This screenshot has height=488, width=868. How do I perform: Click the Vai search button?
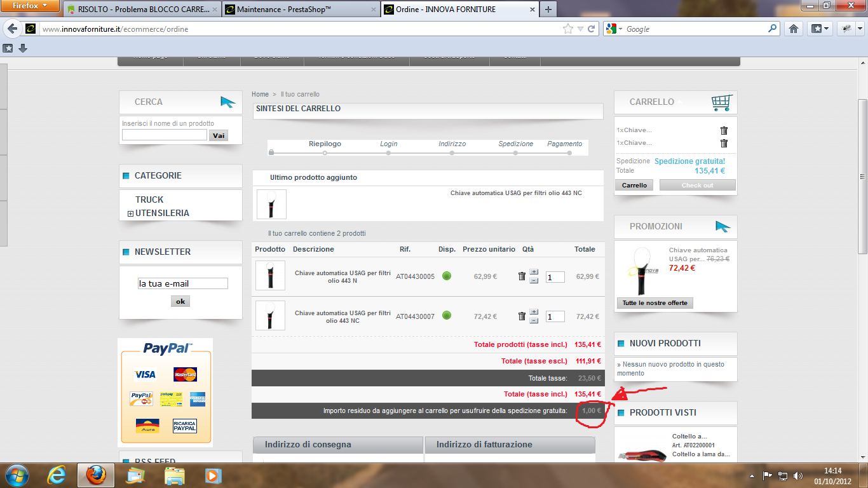[219, 135]
